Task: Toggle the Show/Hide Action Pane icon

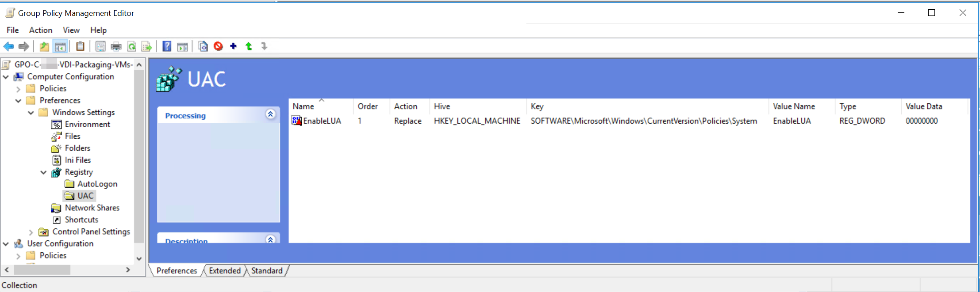Action: (x=182, y=46)
